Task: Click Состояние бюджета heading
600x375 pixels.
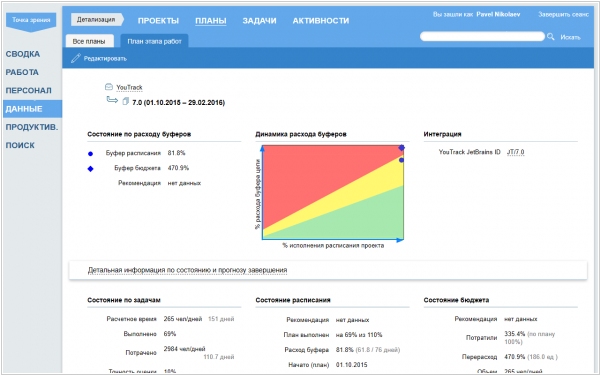Action: point(456,300)
